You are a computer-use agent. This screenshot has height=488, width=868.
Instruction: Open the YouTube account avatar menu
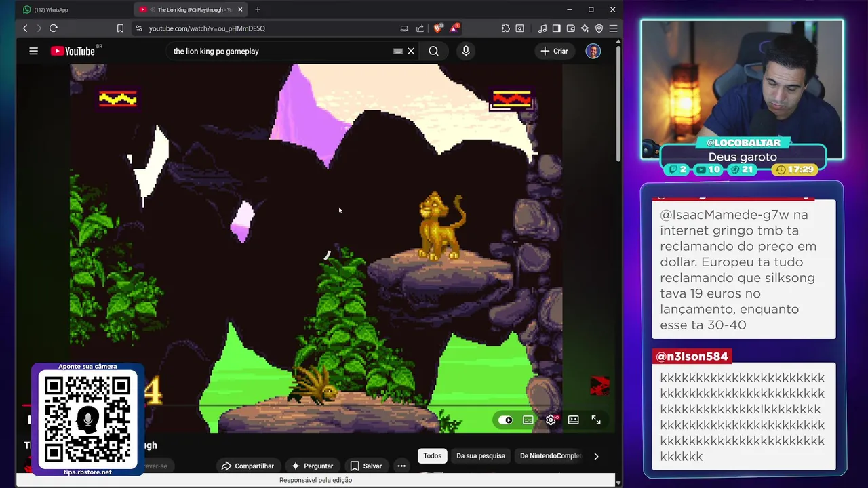(593, 51)
